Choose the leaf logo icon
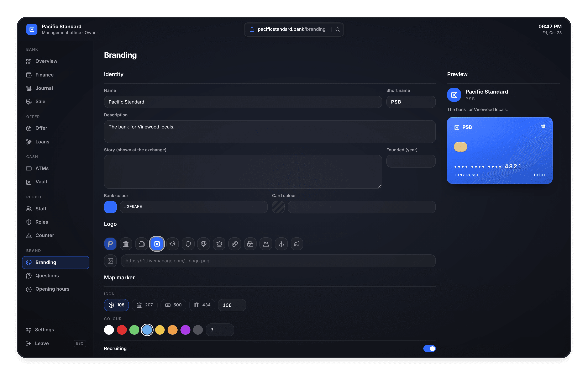588x375 pixels. click(297, 244)
